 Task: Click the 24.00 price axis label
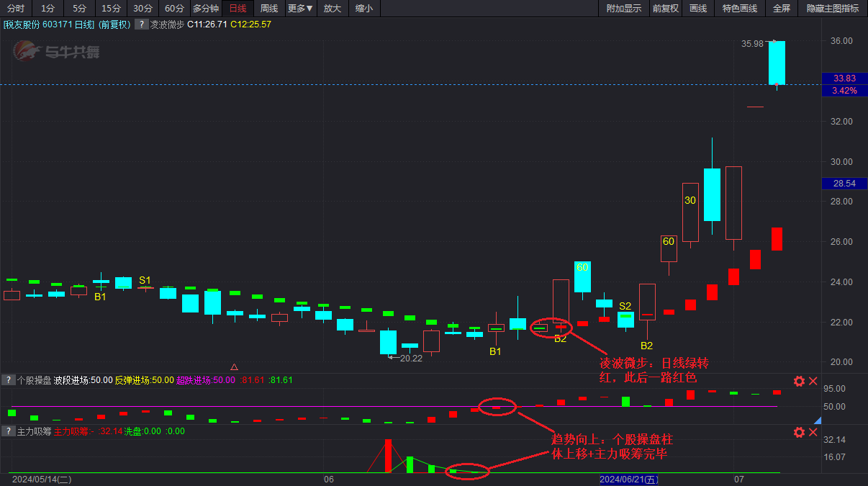[x=842, y=282]
